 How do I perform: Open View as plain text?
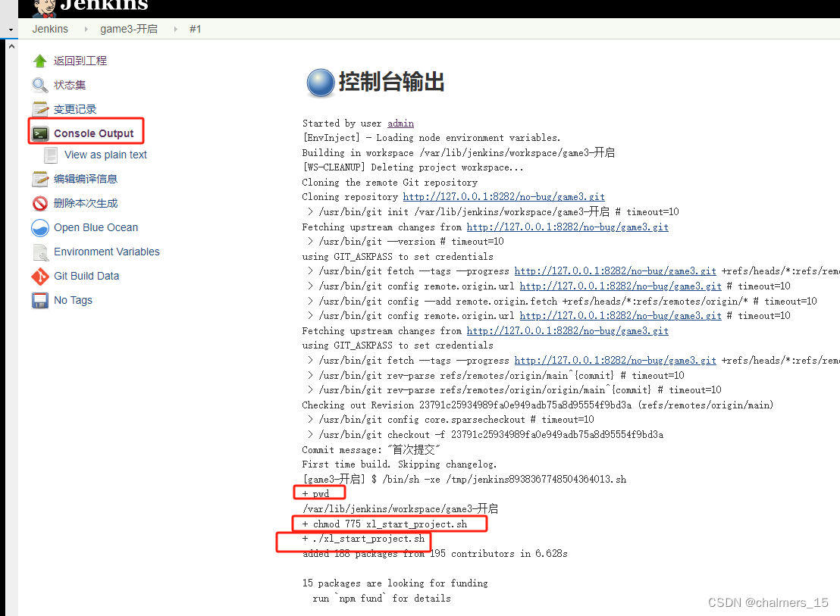pos(105,155)
